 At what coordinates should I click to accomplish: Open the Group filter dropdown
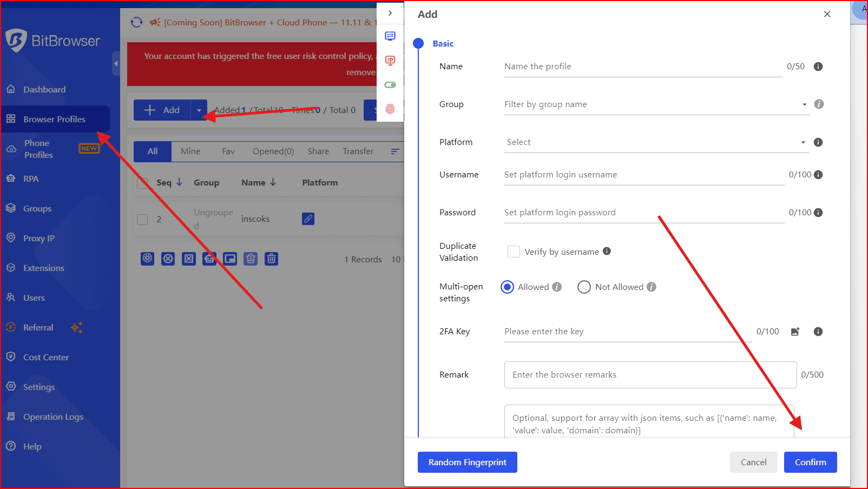(x=657, y=104)
